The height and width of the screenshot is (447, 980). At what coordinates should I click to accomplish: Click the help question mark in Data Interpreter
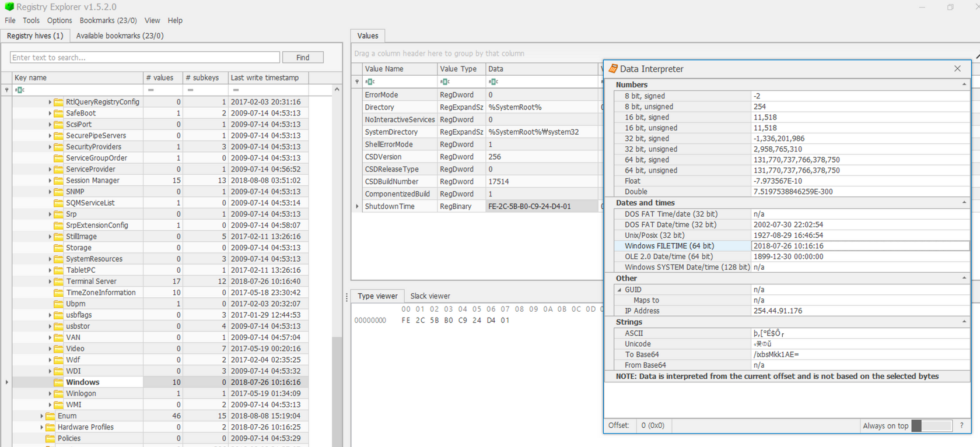961,425
